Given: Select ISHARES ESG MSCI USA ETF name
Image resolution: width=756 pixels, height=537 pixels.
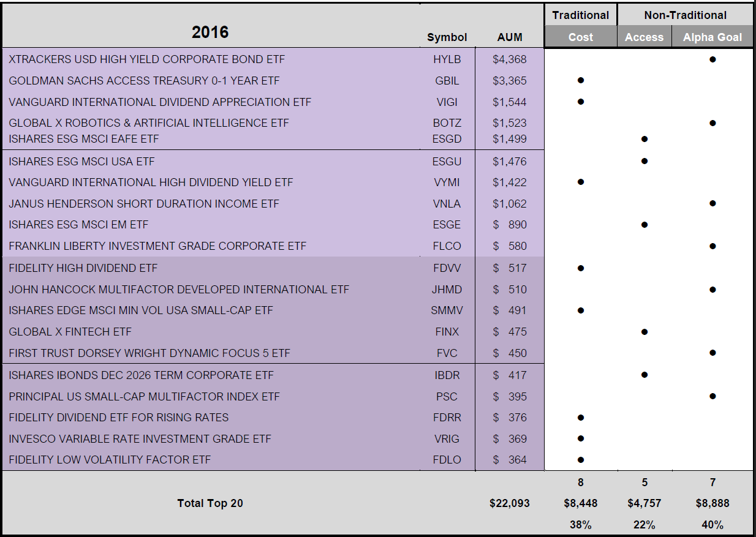Looking at the screenshot, I should pyautogui.click(x=81, y=162).
